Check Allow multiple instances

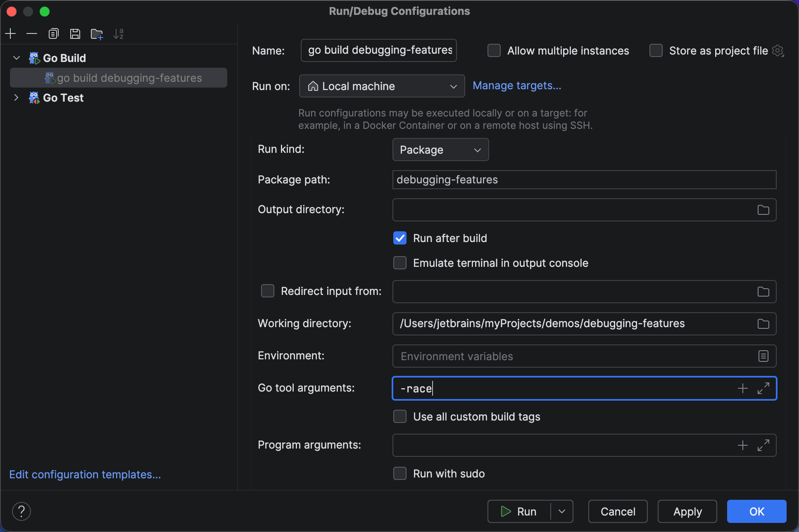[x=494, y=51]
